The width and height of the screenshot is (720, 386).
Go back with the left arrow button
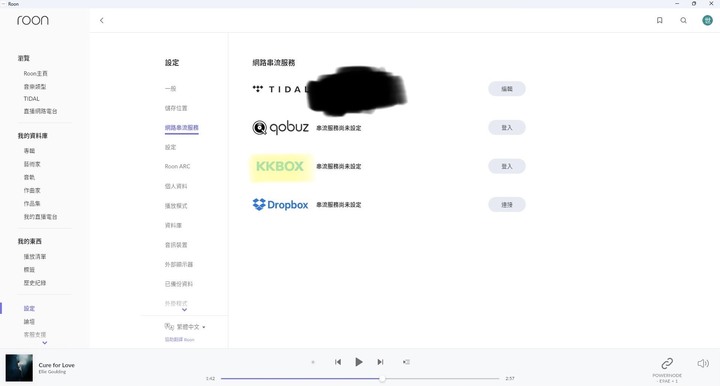click(x=101, y=20)
